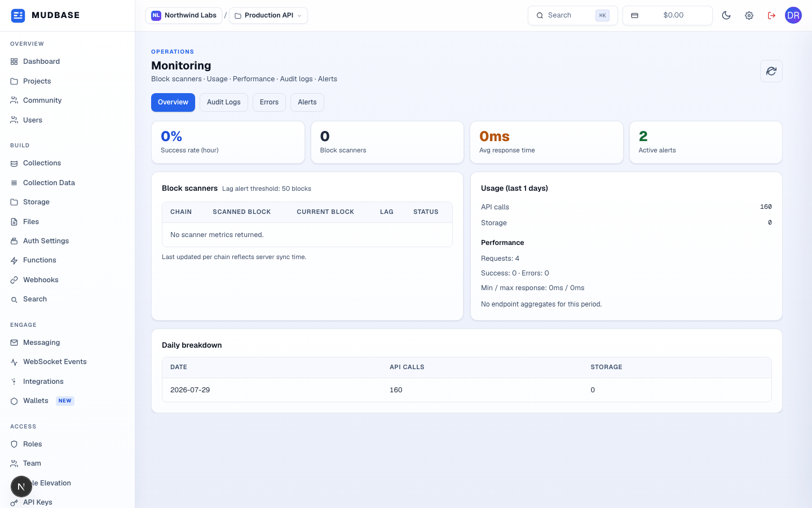
Task: Click the CHAIN column header
Action: 181,212
